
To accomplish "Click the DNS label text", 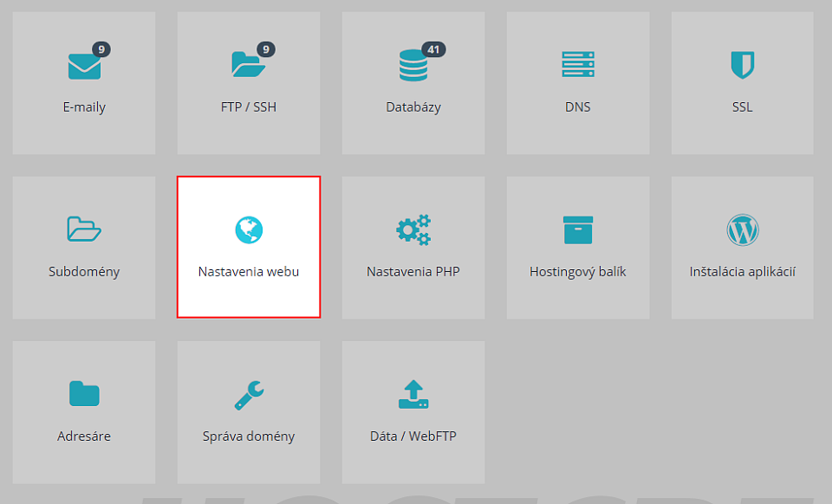I will point(578,107).
